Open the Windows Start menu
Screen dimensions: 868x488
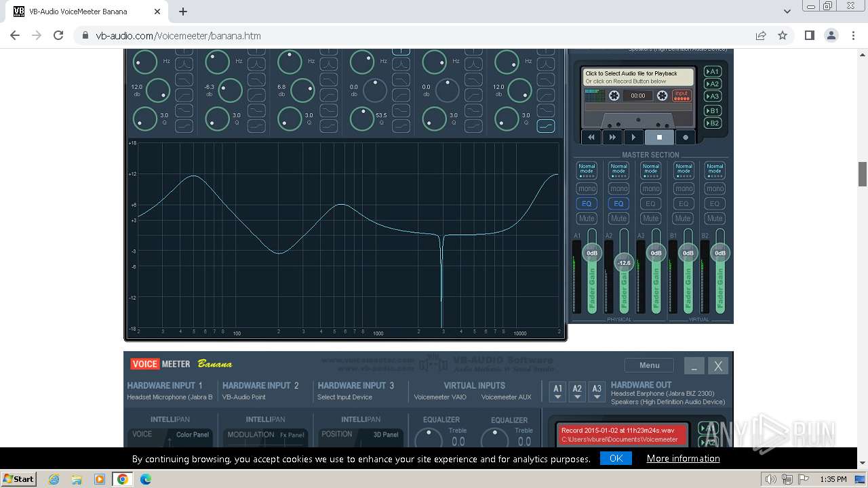[x=18, y=479]
